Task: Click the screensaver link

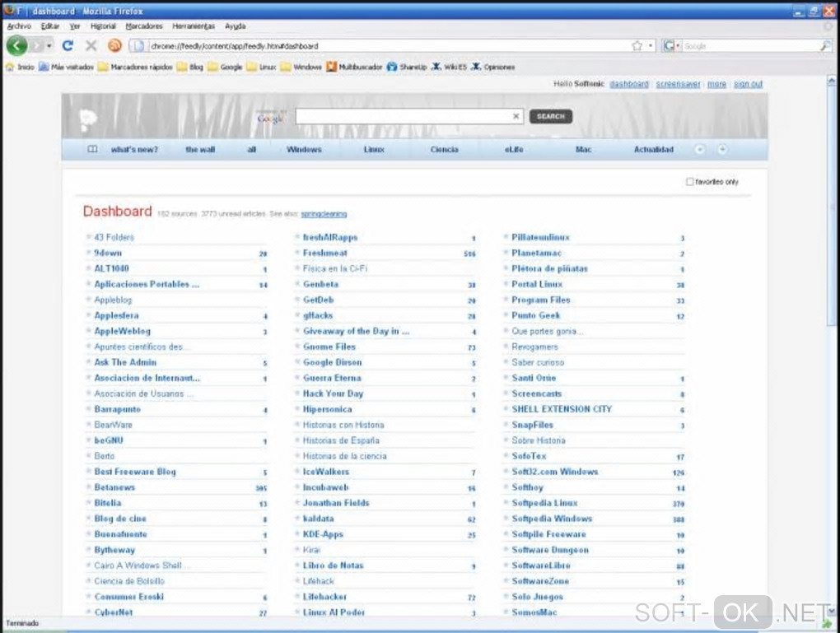Action: pos(679,84)
